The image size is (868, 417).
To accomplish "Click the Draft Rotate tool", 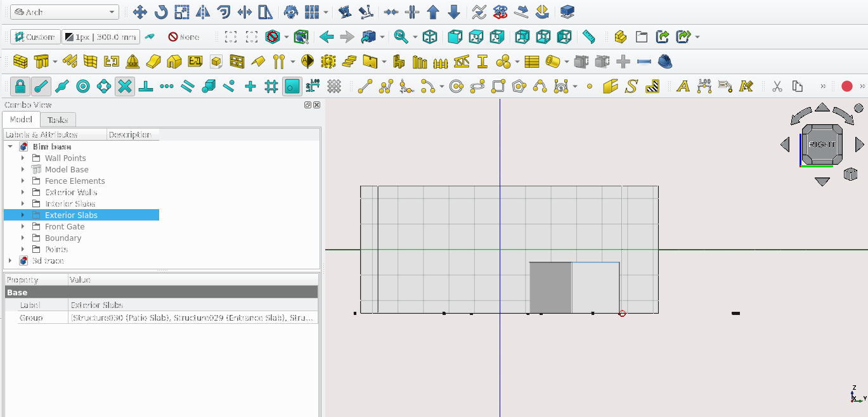I will pos(161,12).
